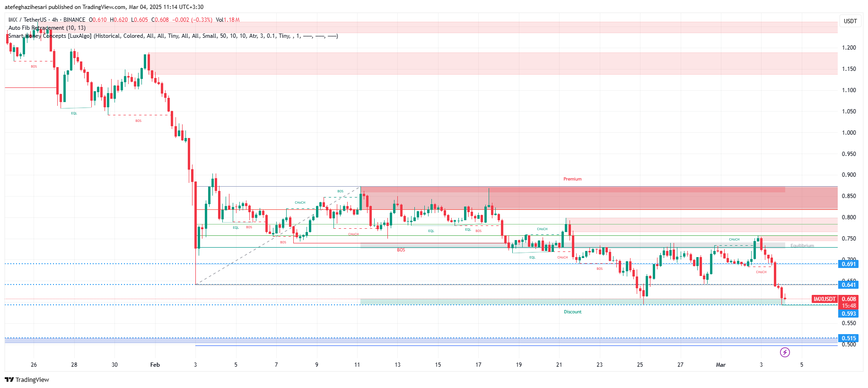The height and width of the screenshot is (388, 868).
Task: Click the 0.515 blue price label
Action: coord(849,338)
